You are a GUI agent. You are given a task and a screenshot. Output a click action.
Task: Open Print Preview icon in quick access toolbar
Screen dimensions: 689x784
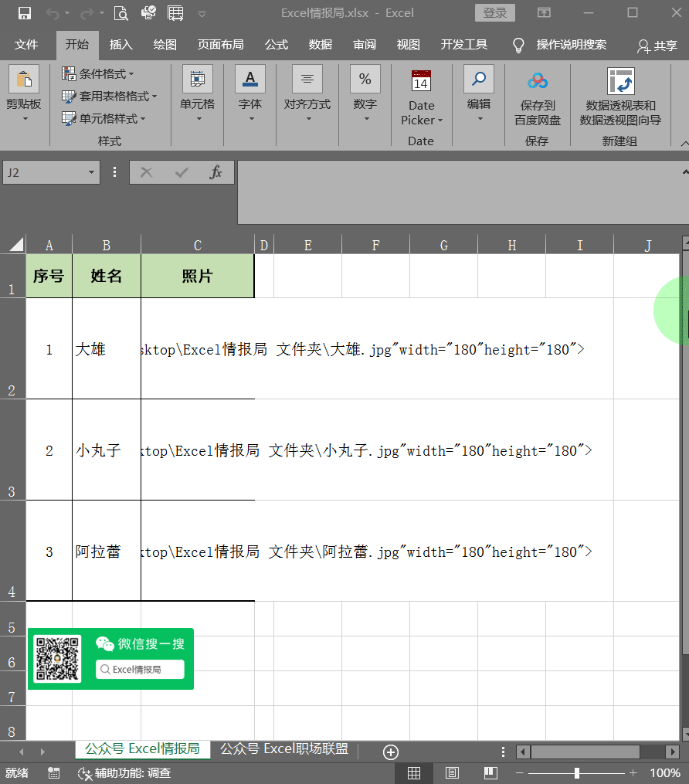pyautogui.click(x=121, y=13)
